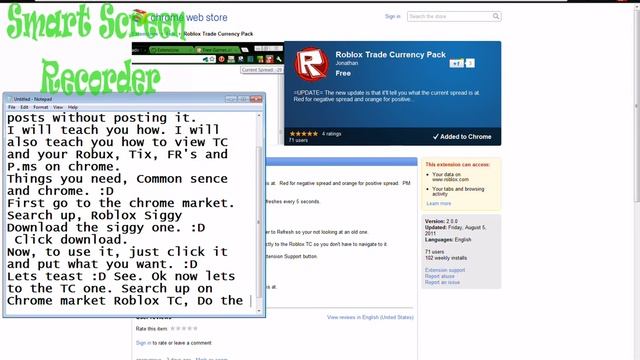
Task: Click the Roblox Trade Currency Pack title
Action: (390, 55)
